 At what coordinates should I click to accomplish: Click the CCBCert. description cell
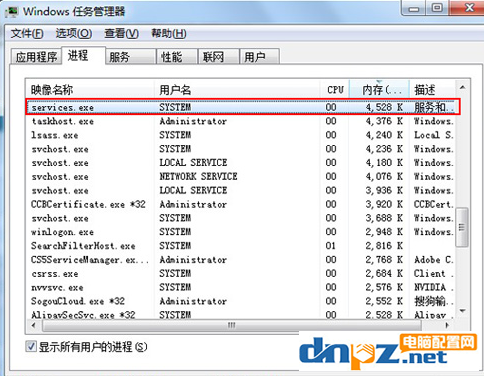click(433, 204)
